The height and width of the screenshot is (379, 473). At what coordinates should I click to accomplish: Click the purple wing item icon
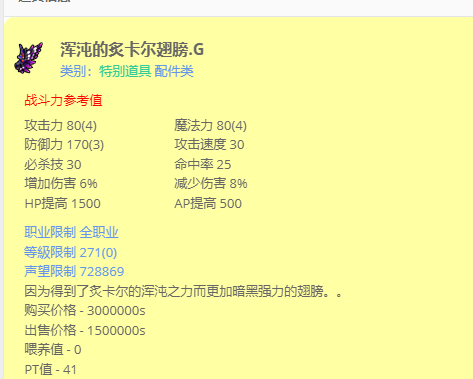(x=28, y=58)
